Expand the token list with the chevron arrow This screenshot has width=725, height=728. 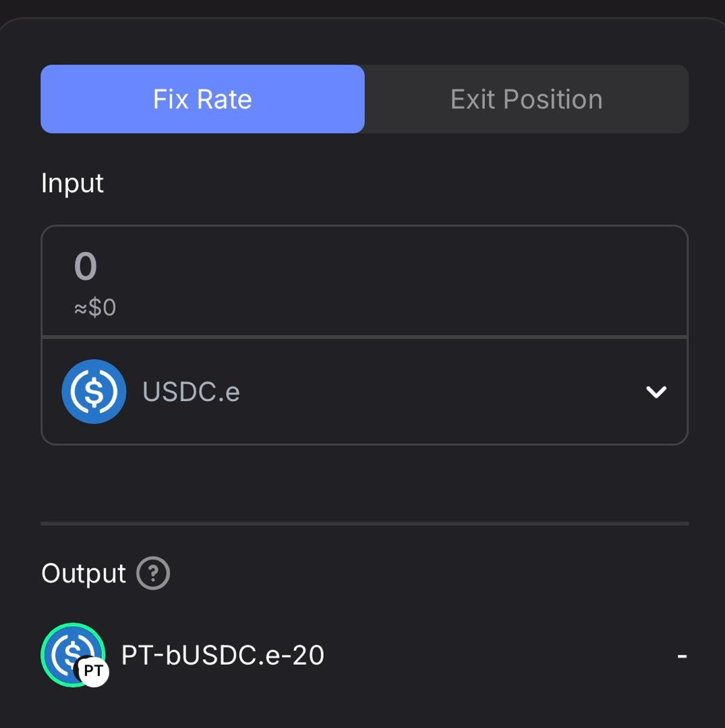pos(656,392)
